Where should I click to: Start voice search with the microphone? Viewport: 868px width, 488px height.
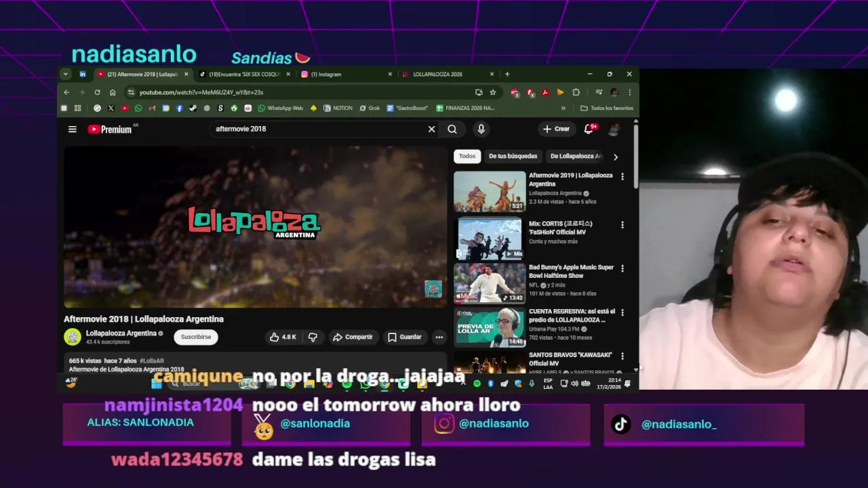(481, 129)
